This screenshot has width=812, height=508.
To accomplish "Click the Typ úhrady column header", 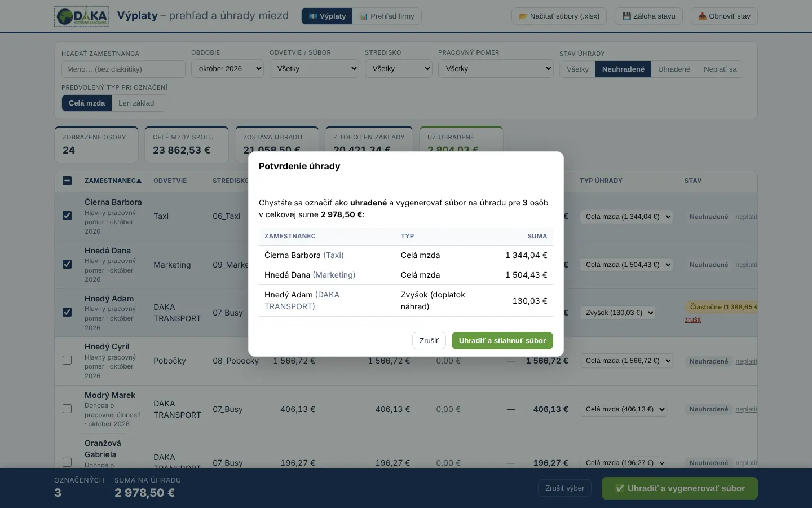I will pyautogui.click(x=601, y=181).
